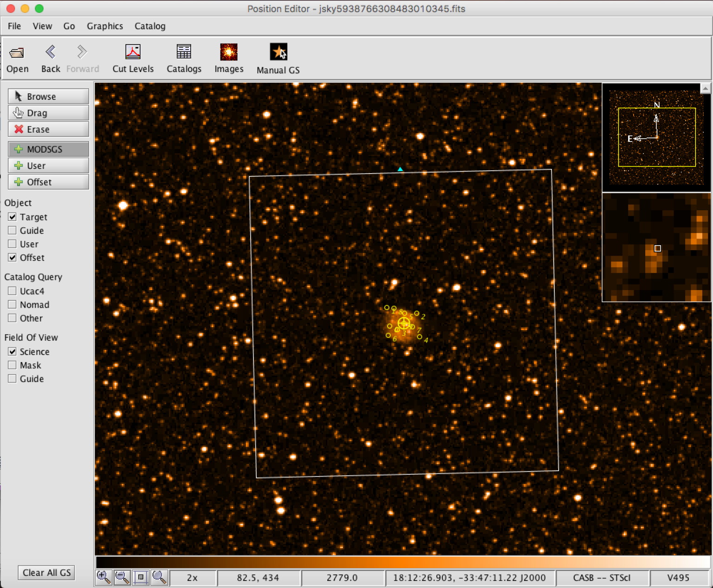Click the fit-to-window zoom icon

click(141, 577)
